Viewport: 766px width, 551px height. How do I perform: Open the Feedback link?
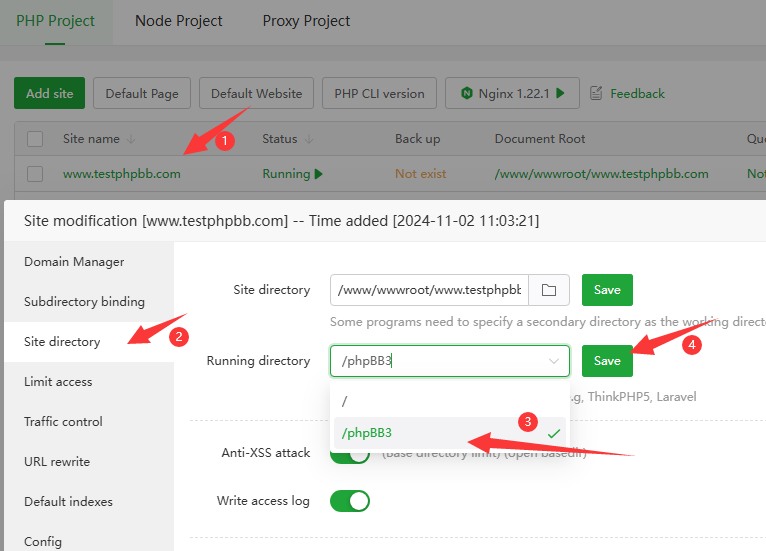638,93
